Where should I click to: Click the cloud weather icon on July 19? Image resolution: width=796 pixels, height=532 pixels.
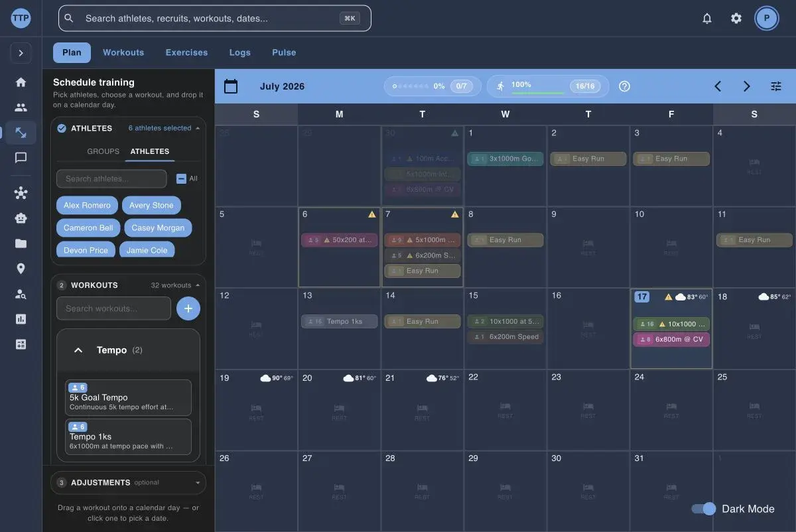pyautogui.click(x=265, y=378)
